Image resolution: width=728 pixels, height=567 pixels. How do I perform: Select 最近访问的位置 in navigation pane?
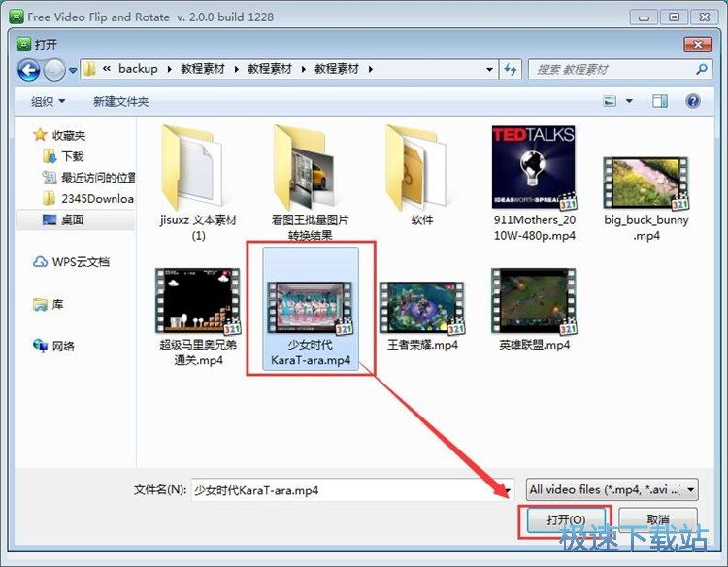[x=98, y=178]
